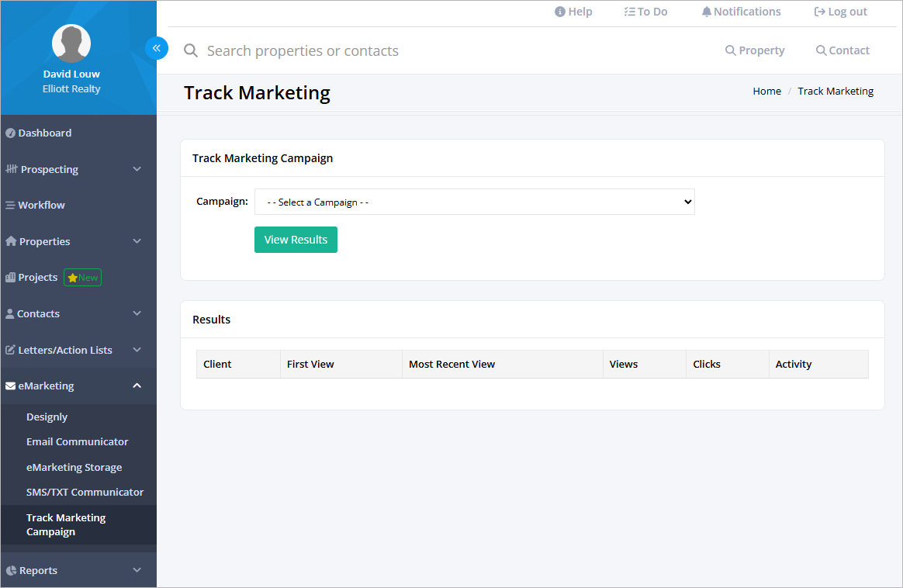
Task: Click David Louw's profile avatar
Action: click(71, 43)
